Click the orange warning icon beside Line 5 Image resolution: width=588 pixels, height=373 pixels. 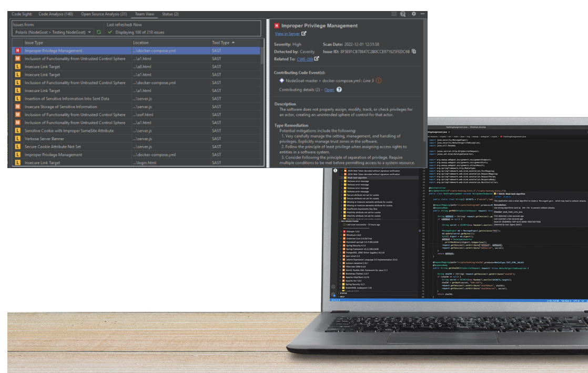click(379, 80)
